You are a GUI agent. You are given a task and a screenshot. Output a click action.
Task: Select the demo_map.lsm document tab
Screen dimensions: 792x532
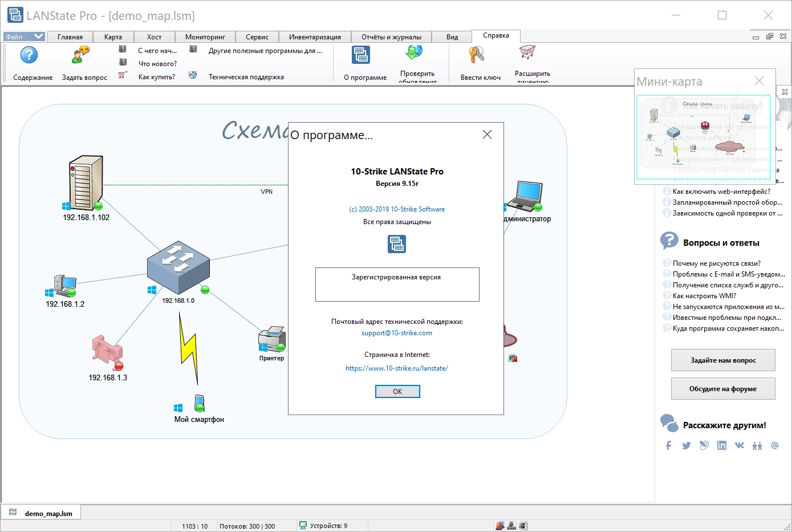[42, 513]
